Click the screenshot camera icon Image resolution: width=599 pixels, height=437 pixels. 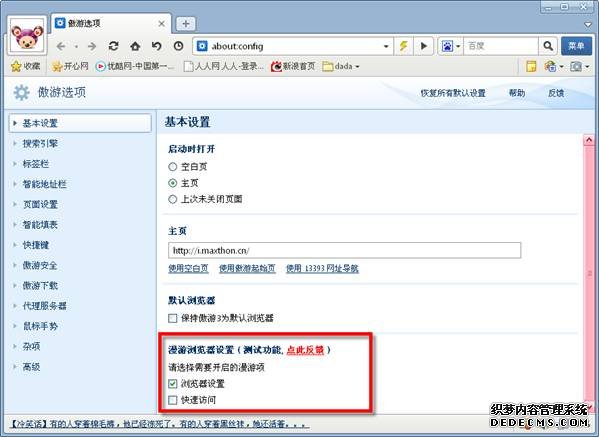tap(575, 66)
